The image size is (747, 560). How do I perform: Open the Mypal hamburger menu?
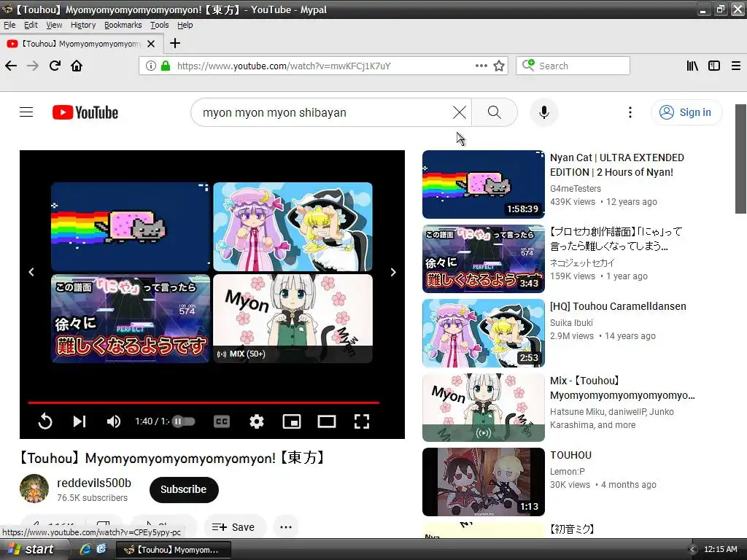click(x=736, y=66)
